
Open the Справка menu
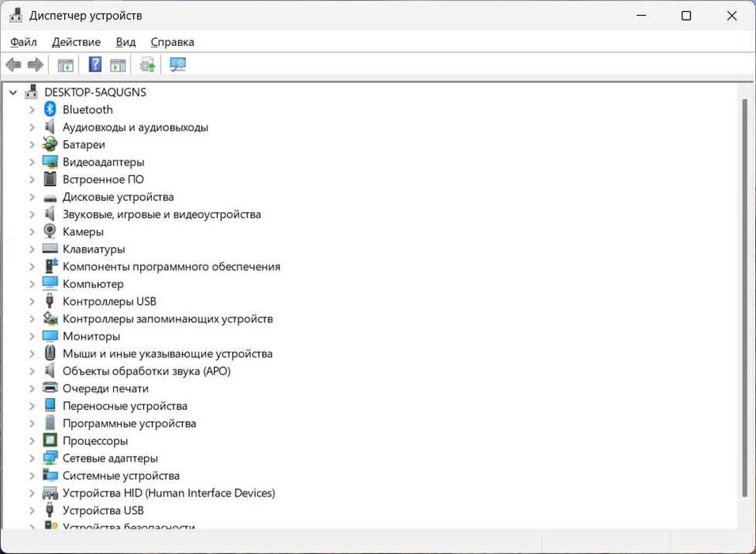(x=172, y=42)
